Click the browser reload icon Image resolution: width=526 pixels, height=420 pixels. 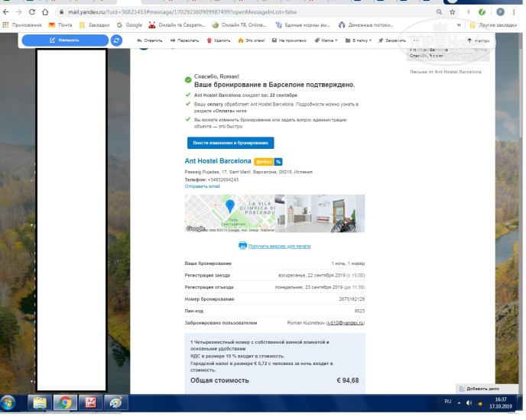[32, 12]
